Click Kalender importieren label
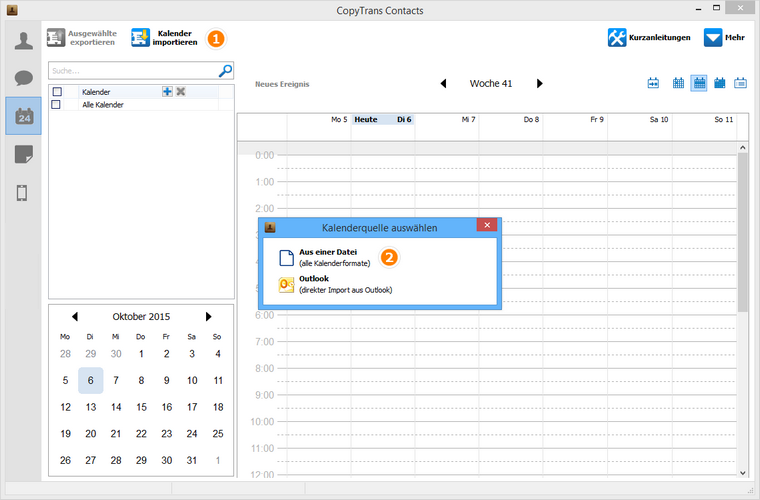Screen dimensions: 760x500 coord(175,38)
